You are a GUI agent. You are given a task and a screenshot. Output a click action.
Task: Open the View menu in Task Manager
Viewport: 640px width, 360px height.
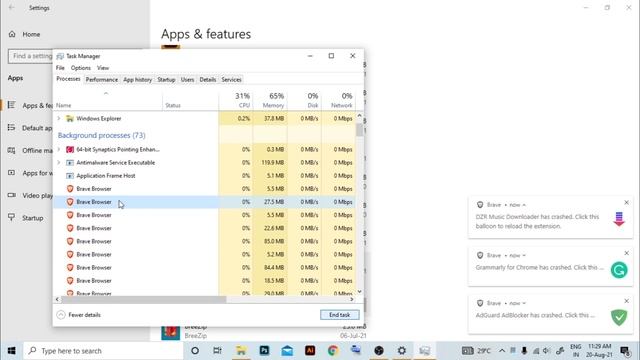coord(103,68)
